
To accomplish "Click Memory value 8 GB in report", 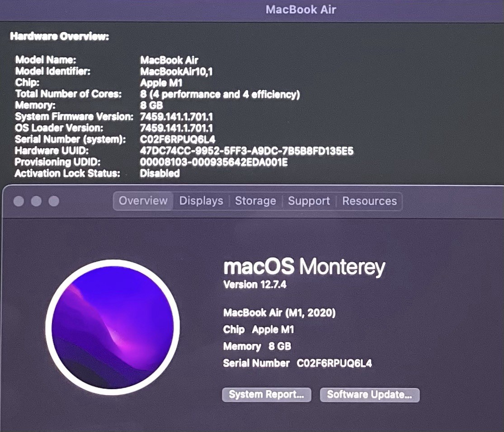I will click(x=151, y=105).
